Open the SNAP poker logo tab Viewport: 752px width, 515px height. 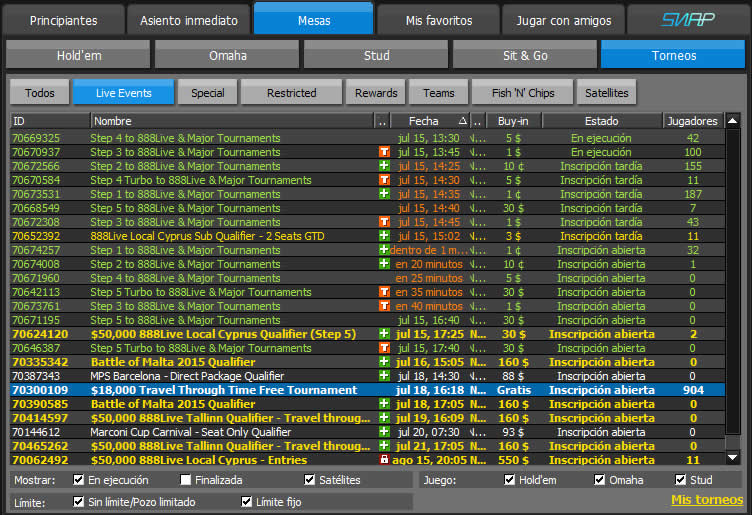tap(687, 19)
